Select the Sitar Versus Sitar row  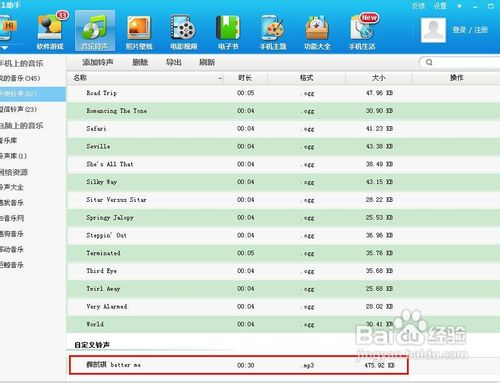[283, 200]
